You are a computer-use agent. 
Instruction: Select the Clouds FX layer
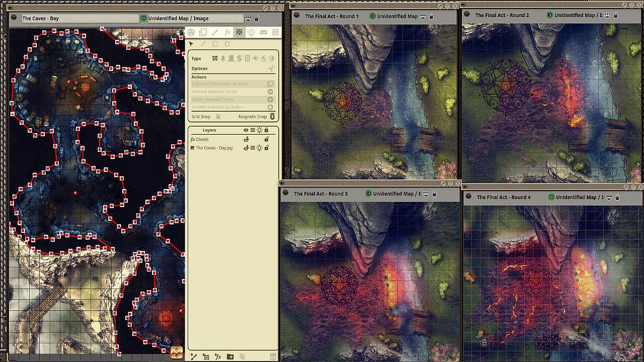(x=202, y=139)
